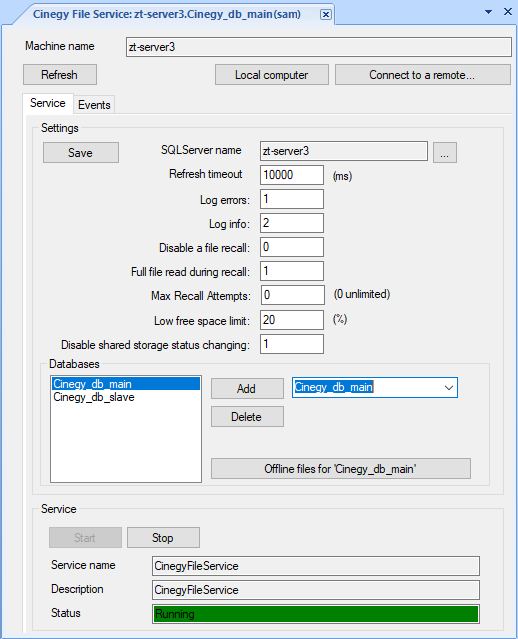The image size is (518, 639).
Task: Close the Cinegy File Service tab
Action: click(x=325, y=15)
